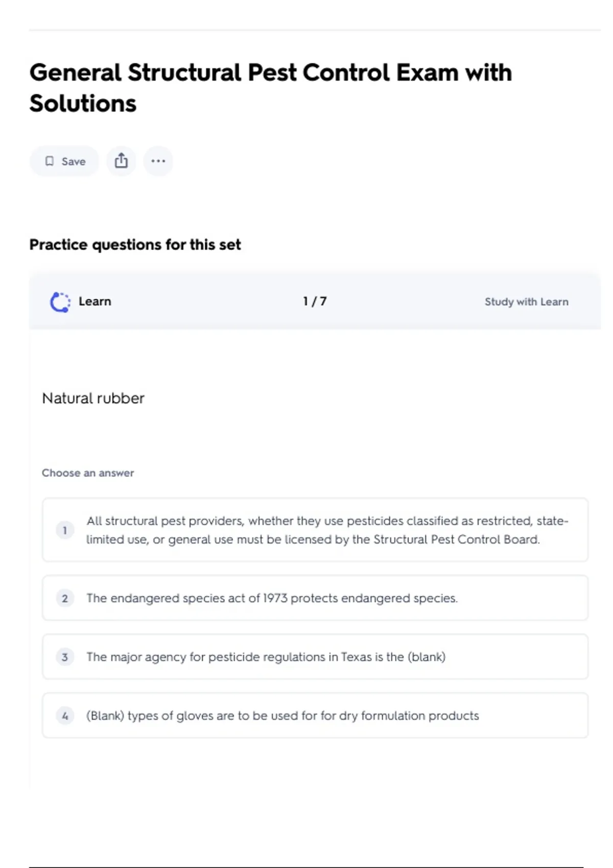The image size is (613, 868).
Task: Click the number 1 badge icon
Action: (x=65, y=530)
